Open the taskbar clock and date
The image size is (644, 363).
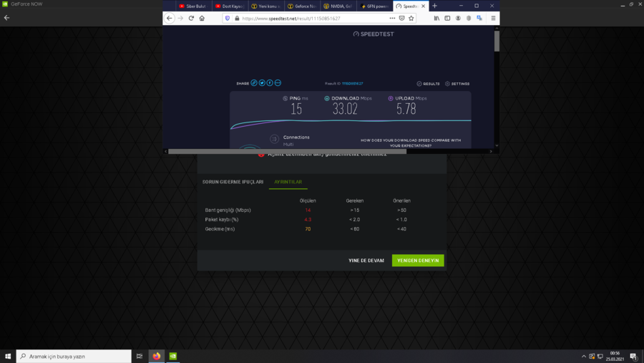(615, 356)
